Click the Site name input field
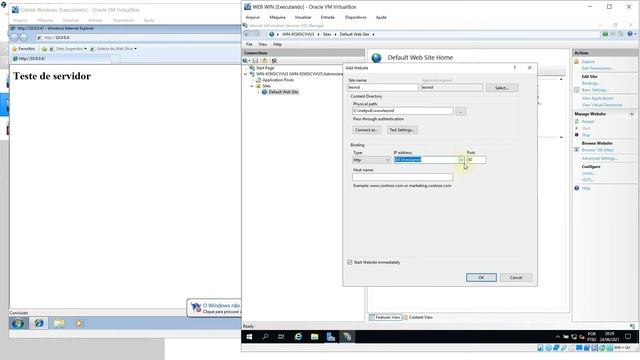The image size is (640, 360). 383,87
